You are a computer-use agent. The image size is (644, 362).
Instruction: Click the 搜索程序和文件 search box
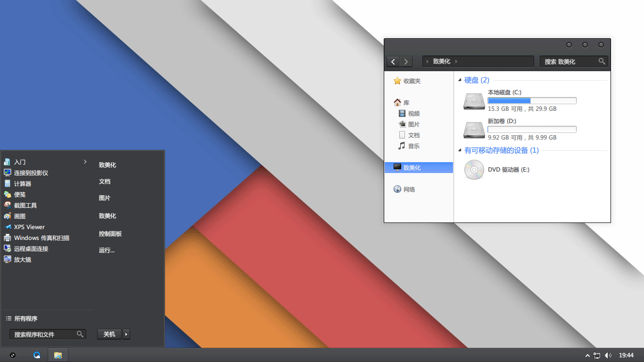(x=48, y=334)
